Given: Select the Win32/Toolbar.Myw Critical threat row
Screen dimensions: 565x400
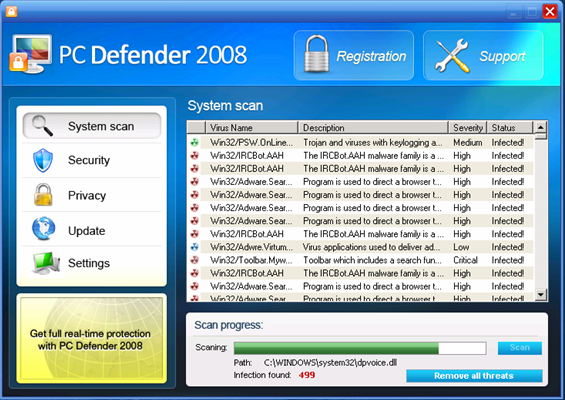Looking at the screenshot, I should pyautogui.click(x=360, y=260).
